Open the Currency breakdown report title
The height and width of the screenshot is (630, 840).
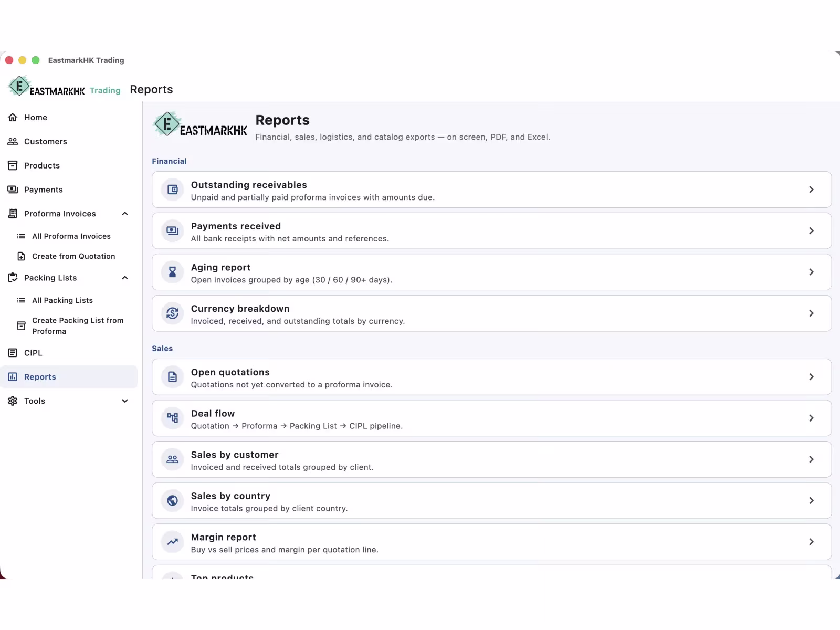pos(240,309)
